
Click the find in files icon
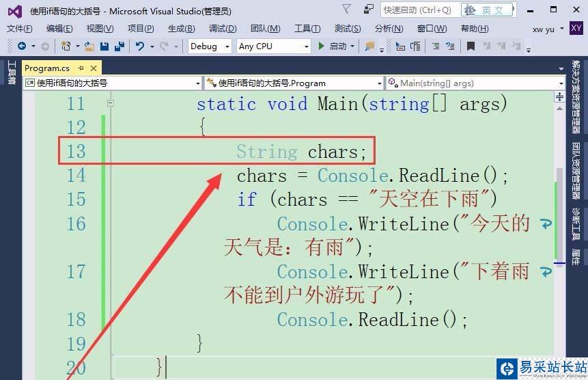point(369,46)
